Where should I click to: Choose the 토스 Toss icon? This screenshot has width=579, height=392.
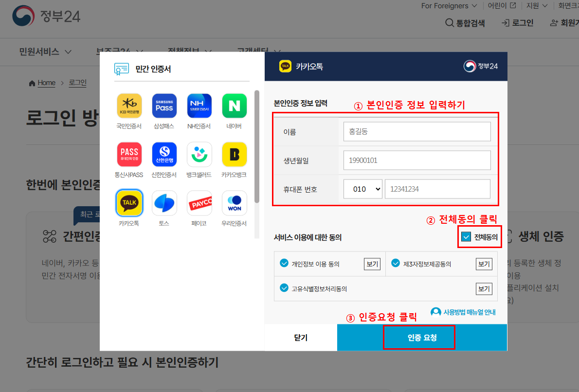[x=164, y=203]
